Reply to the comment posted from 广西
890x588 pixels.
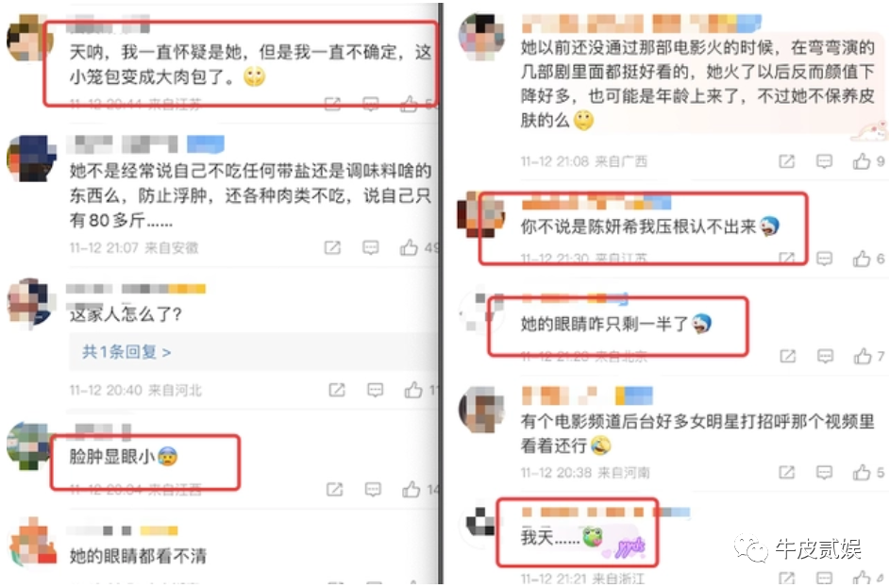pyautogui.click(x=824, y=161)
